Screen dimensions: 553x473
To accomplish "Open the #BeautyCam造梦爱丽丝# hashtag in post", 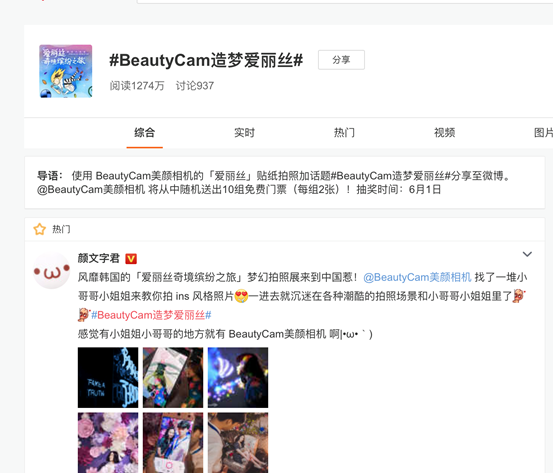I will pos(151,315).
